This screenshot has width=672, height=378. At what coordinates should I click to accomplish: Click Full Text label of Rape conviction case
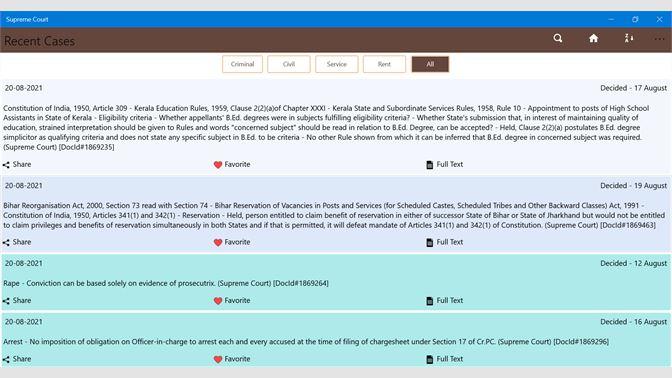[x=450, y=300]
